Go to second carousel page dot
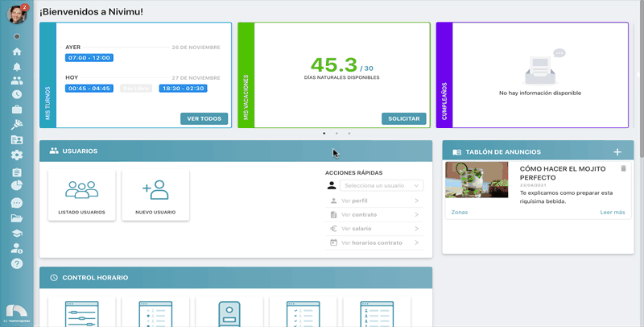644x327 pixels. click(336, 134)
